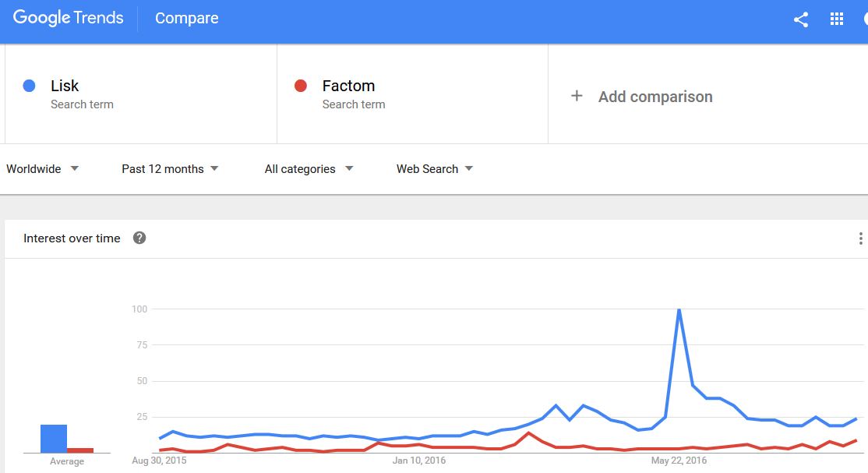Click the blue Lisk average bar

54,439
